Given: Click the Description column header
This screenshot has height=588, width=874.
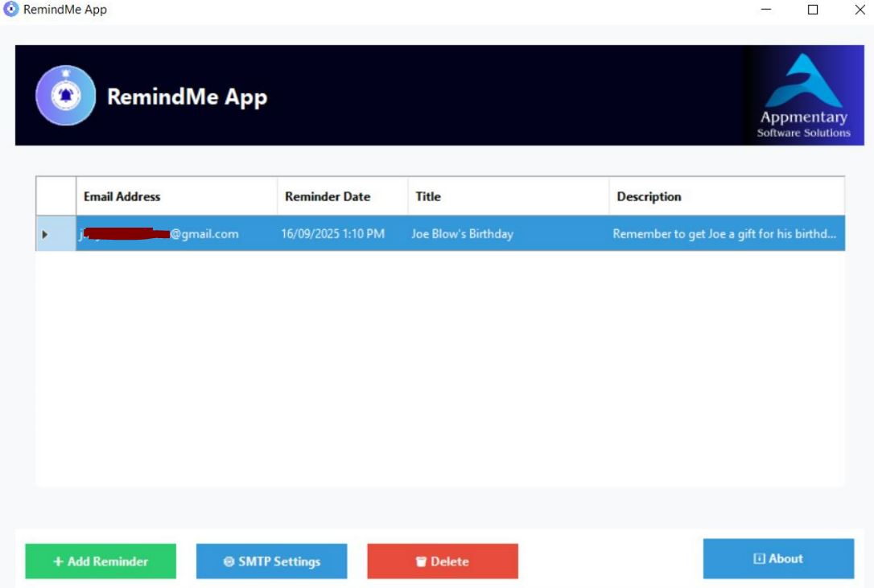Looking at the screenshot, I should tap(727, 196).
